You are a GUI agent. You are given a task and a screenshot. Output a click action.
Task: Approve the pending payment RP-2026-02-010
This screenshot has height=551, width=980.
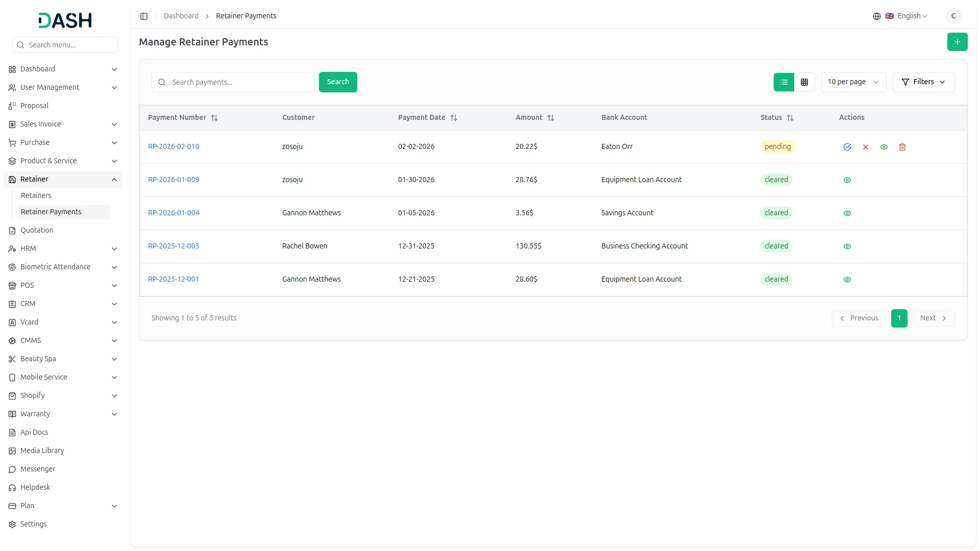(847, 147)
